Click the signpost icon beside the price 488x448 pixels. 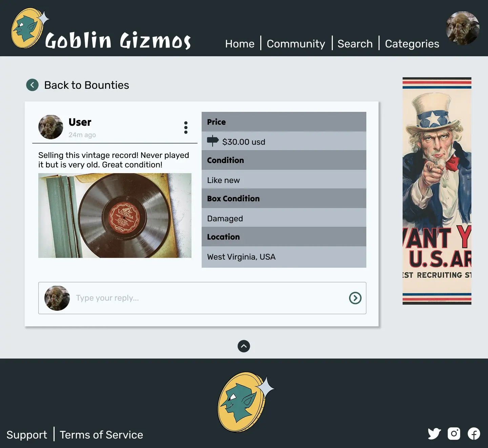213,141
